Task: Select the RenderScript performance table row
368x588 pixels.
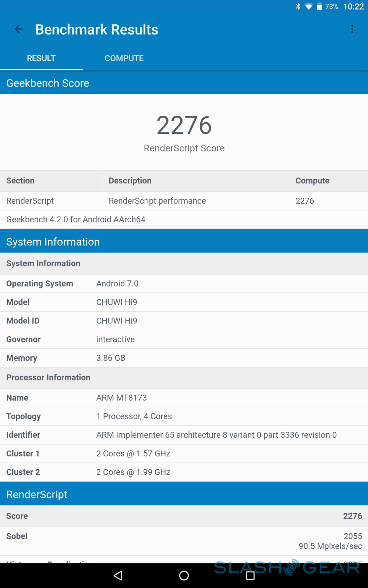Action: point(184,201)
